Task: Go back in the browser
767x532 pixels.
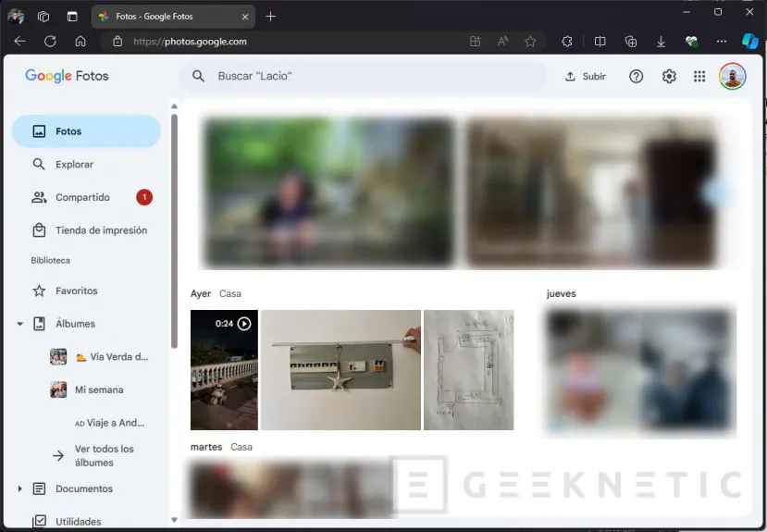Action: [19, 42]
